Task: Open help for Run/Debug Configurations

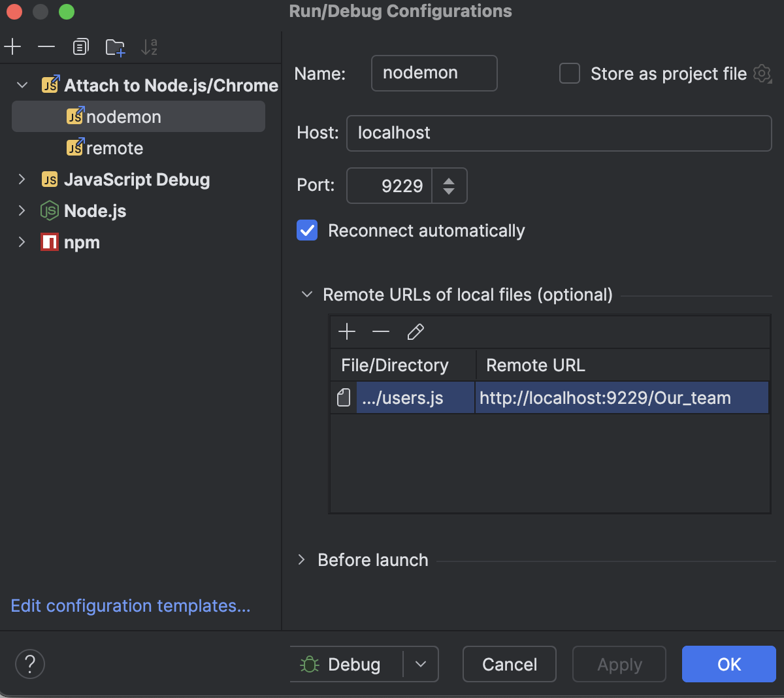Action: (x=29, y=664)
